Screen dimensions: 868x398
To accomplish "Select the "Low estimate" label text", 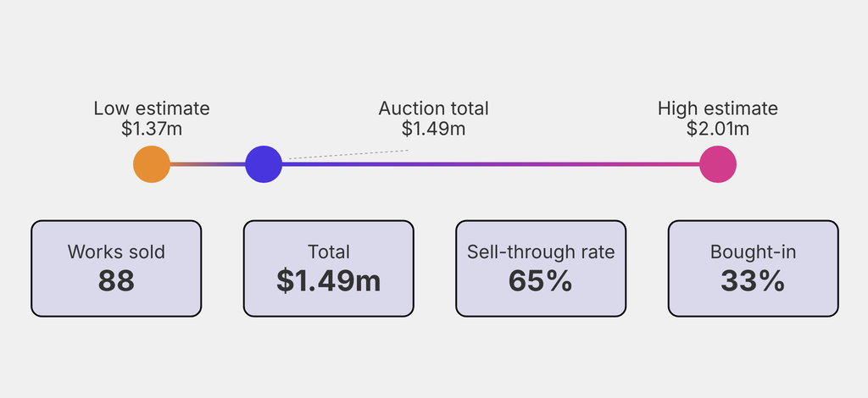I will pyautogui.click(x=152, y=108).
